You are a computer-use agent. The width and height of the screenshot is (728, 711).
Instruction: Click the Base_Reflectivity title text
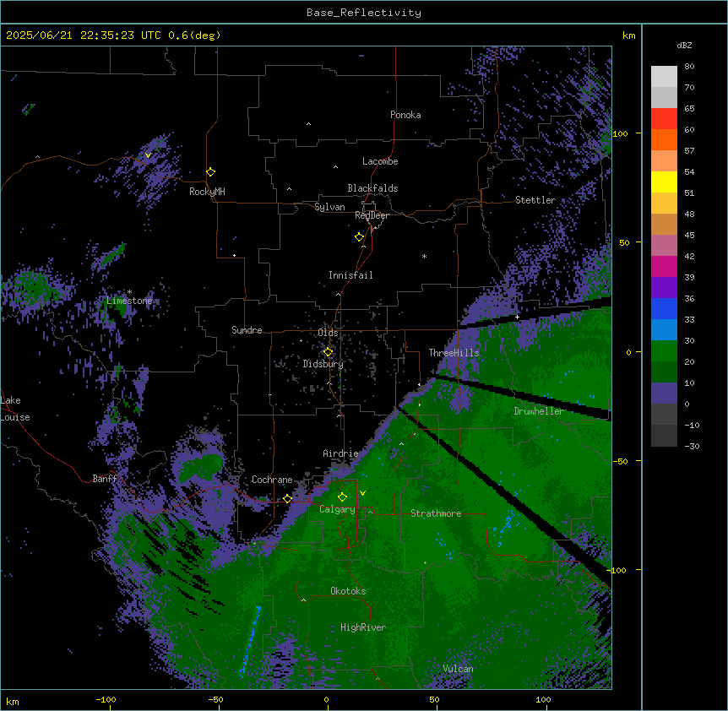coord(364,13)
